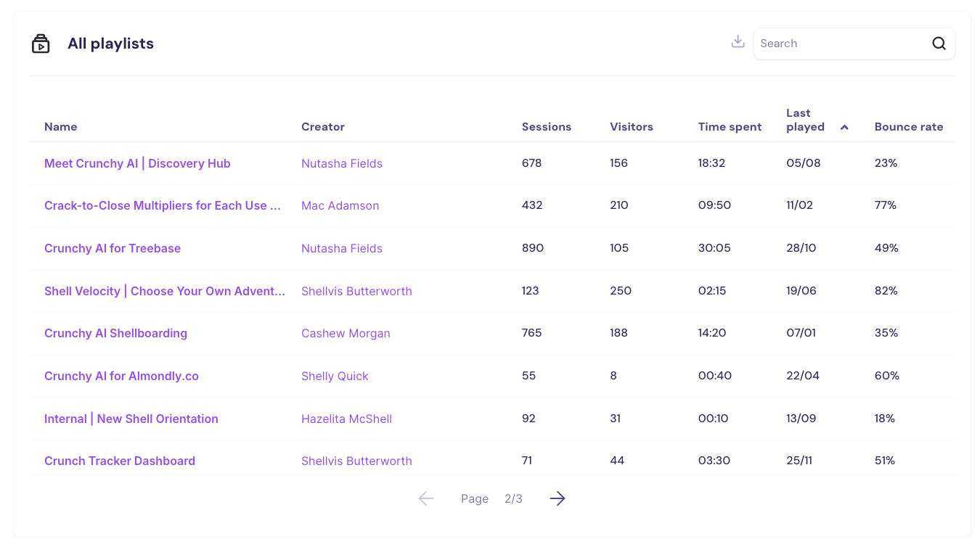Viewport: 980px width, 547px height.
Task: Sort the table by Name column
Action: [x=60, y=126]
